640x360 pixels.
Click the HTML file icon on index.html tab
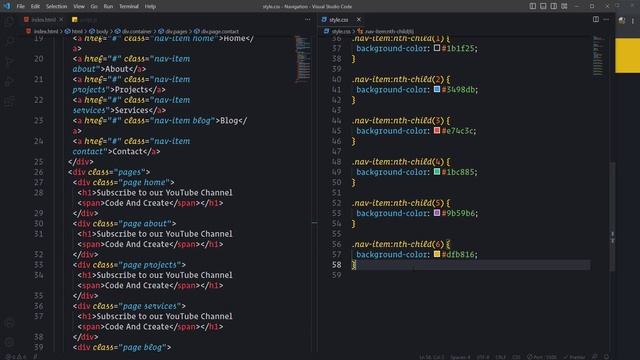[x=27, y=19]
